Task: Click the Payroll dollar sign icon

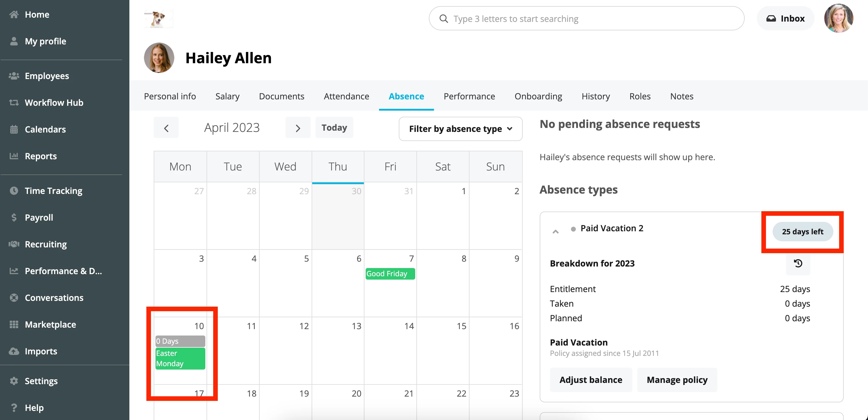Action: (x=14, y=217)
